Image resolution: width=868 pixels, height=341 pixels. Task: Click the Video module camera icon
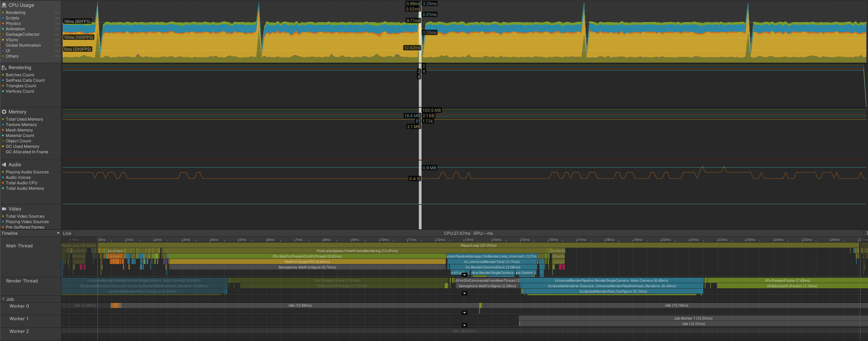4,209
